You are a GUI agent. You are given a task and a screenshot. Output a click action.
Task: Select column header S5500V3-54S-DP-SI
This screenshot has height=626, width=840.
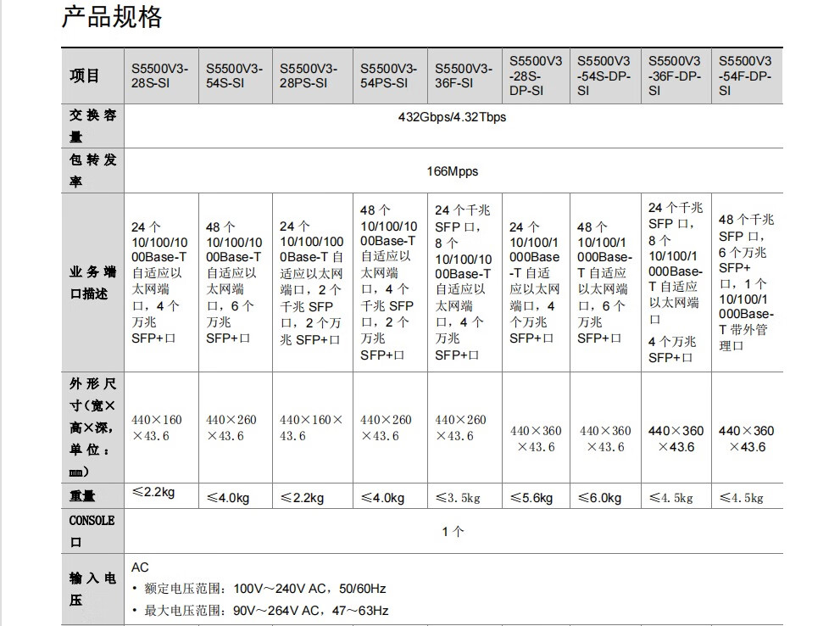pyautogui.click(x=604, y=75)
